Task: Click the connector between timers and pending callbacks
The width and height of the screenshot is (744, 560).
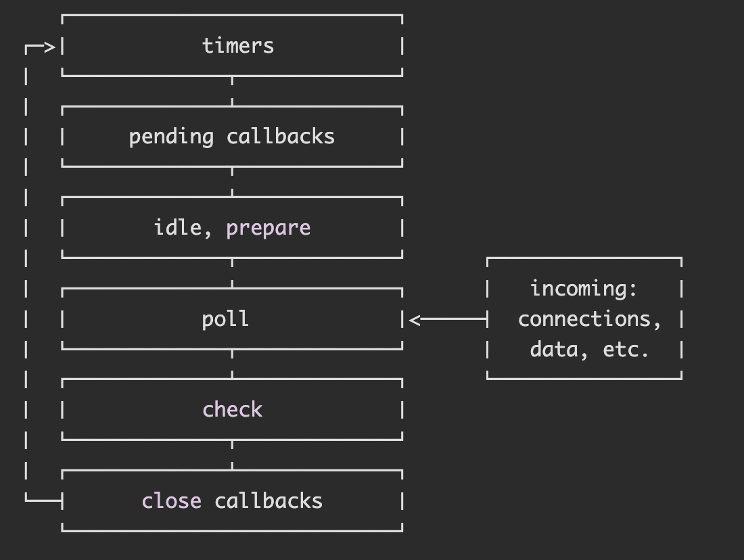Action: (x=233, y=91)
